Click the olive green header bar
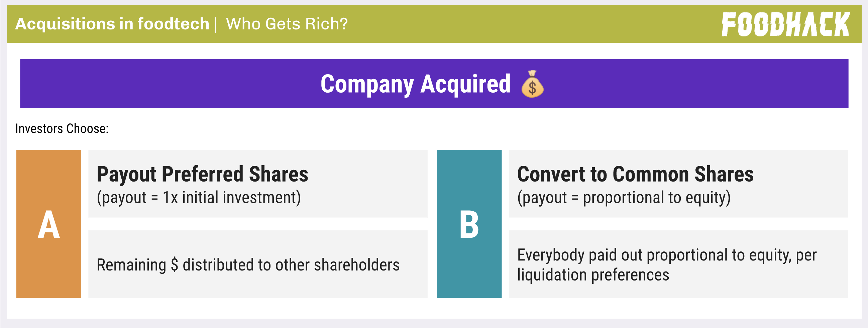This screenshot has height=328, width=868. coord(434,24)
